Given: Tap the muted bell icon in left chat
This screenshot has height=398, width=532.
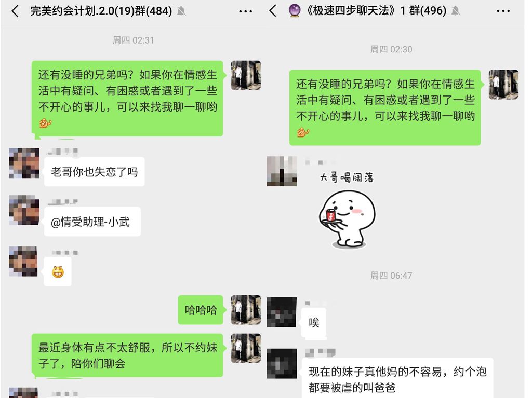Looking at the screenshot, I should pos(181,11).
